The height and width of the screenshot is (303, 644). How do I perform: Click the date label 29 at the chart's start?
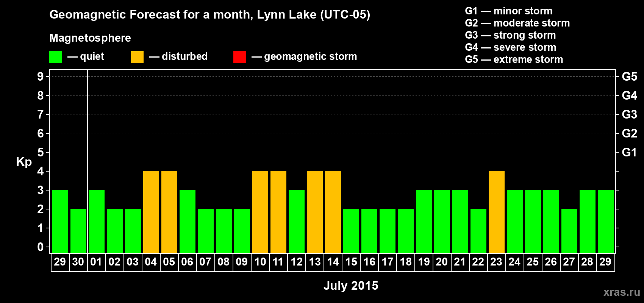pos(60,262)
